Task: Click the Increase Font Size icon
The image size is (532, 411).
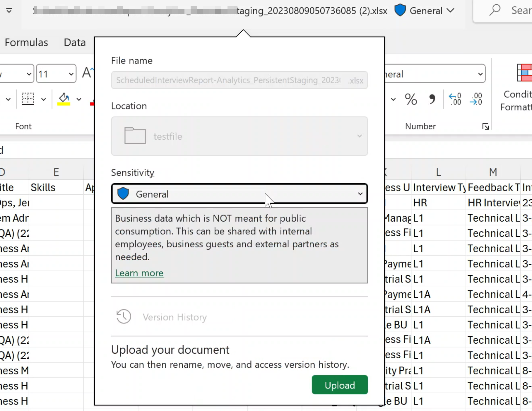Action: tap(87, 73)
